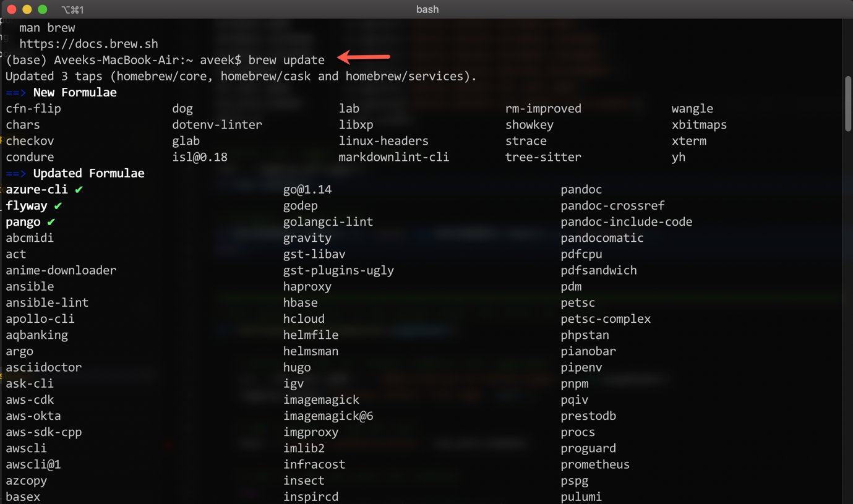Click the green checkmark beside flyway

click(58, 205)
